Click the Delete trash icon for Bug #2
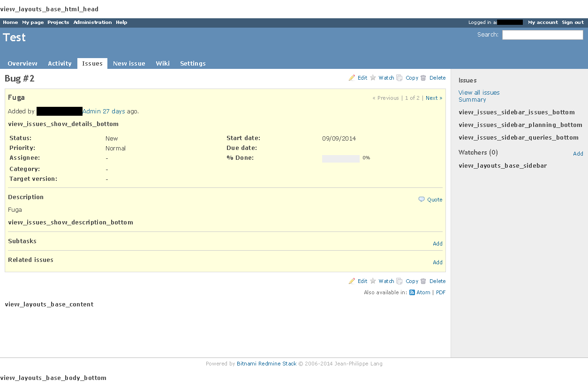The height and width of the screenshot is (387, 588). 423,78
